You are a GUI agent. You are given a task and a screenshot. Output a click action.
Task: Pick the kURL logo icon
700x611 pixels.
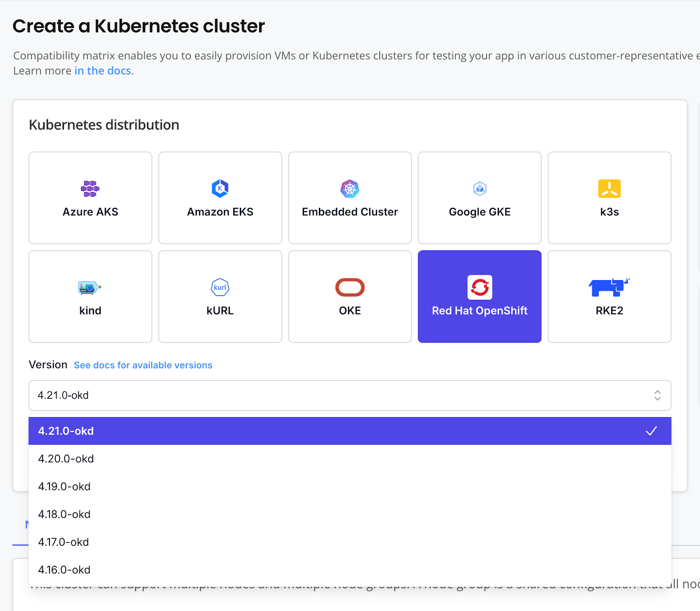pyautogui.click(x=220, y=288)
